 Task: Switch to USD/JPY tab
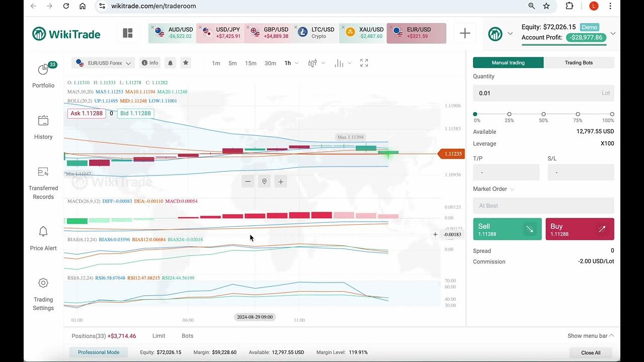pos(220,33)
